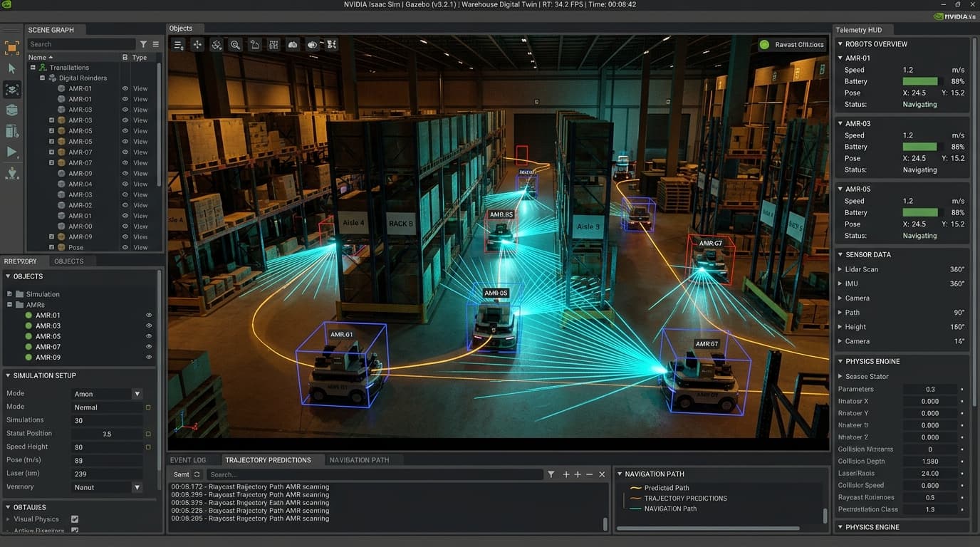The width and height of the screenshot is (980, 547).
Task: Click the eye camera icon in viewport toolbar
Action: (312, 45)
